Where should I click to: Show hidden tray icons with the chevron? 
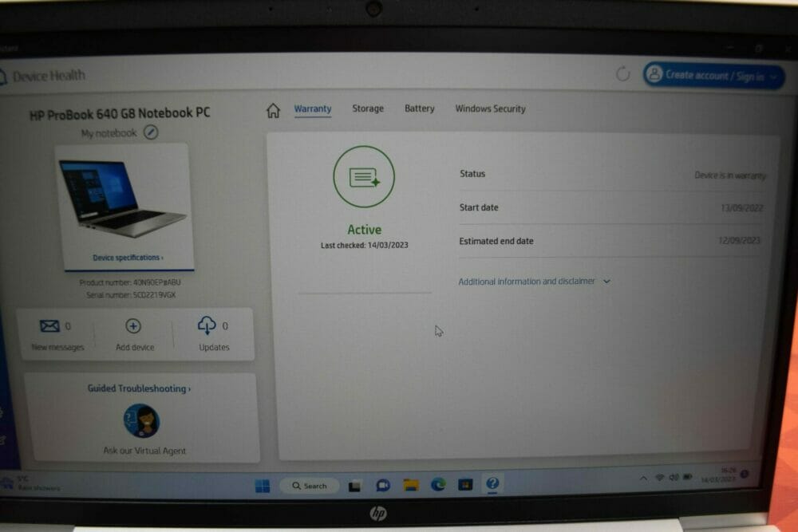(643, 478)
